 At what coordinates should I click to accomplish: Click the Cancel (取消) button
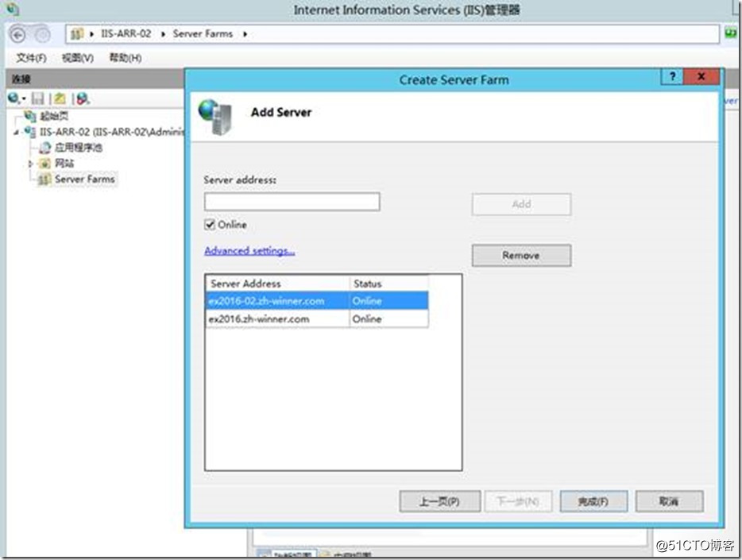coord(669,501)
